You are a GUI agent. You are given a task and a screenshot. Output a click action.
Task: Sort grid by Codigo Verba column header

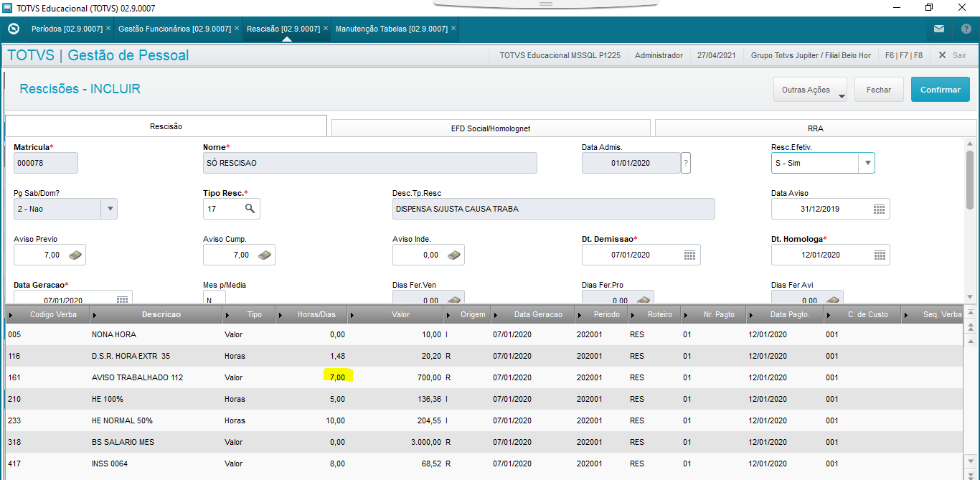pos(49,314)
